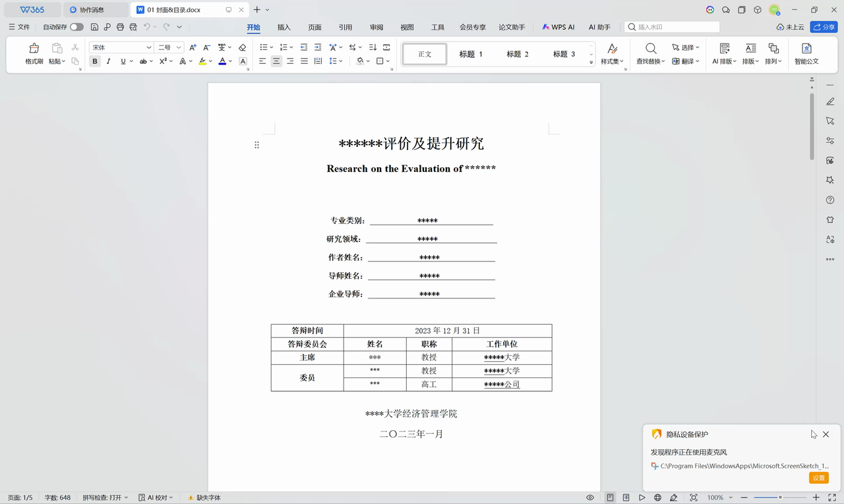The height and width of the screenshot is (504, 844).
Task: Switch to the Review (审阅) tab
Action: 377,27
